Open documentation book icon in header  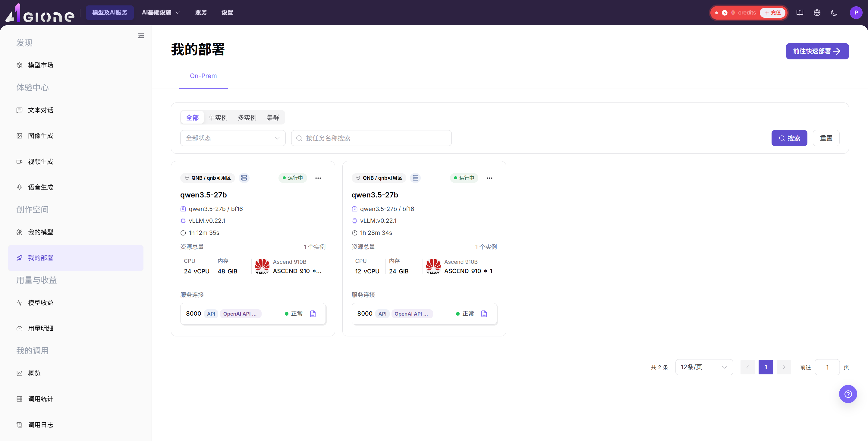pos(800,13)
